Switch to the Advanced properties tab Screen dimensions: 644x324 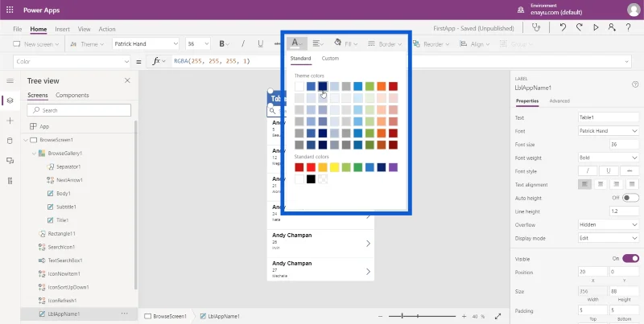tap(559, 100)
